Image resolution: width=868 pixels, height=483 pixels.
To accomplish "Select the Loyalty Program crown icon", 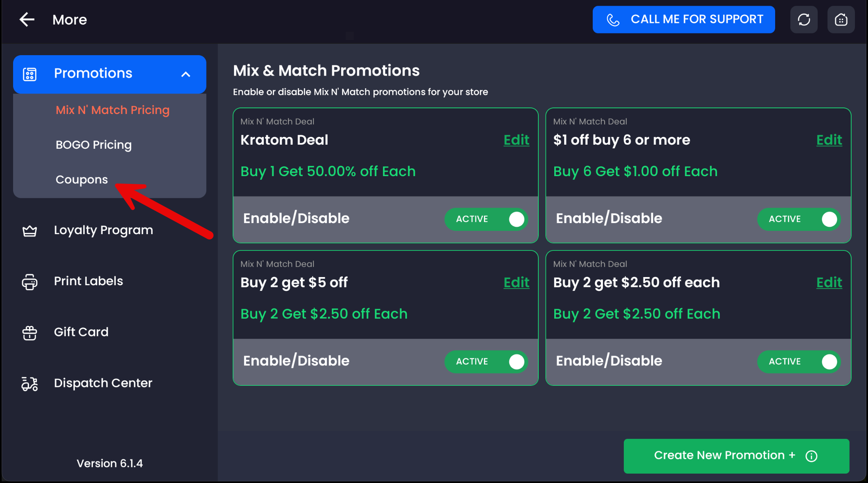I will pos(29,230).
